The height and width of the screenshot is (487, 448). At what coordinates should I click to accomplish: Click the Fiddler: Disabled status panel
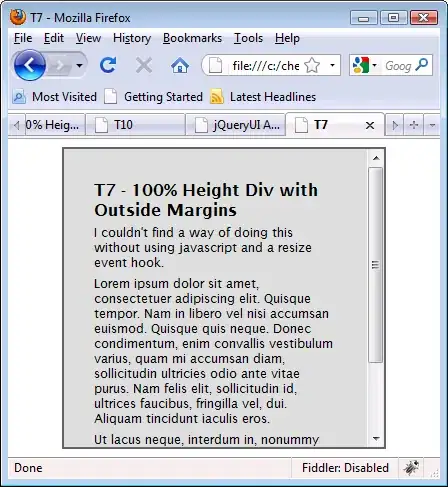[x=345, y=468]
